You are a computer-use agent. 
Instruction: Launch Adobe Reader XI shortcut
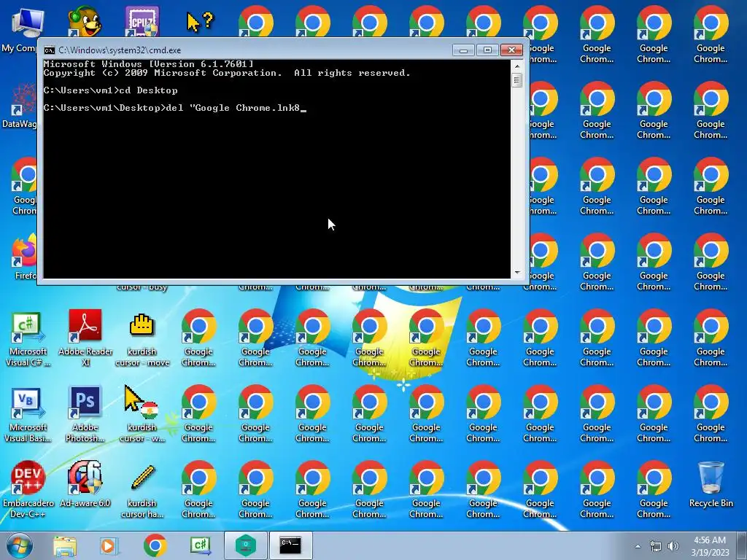pos(85,338)
